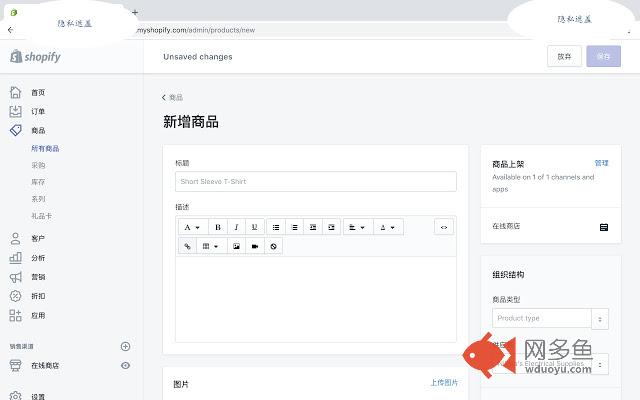Click the home house icon
The width and height of the screenshot is (640, 400).
click(x=16, y=92)
